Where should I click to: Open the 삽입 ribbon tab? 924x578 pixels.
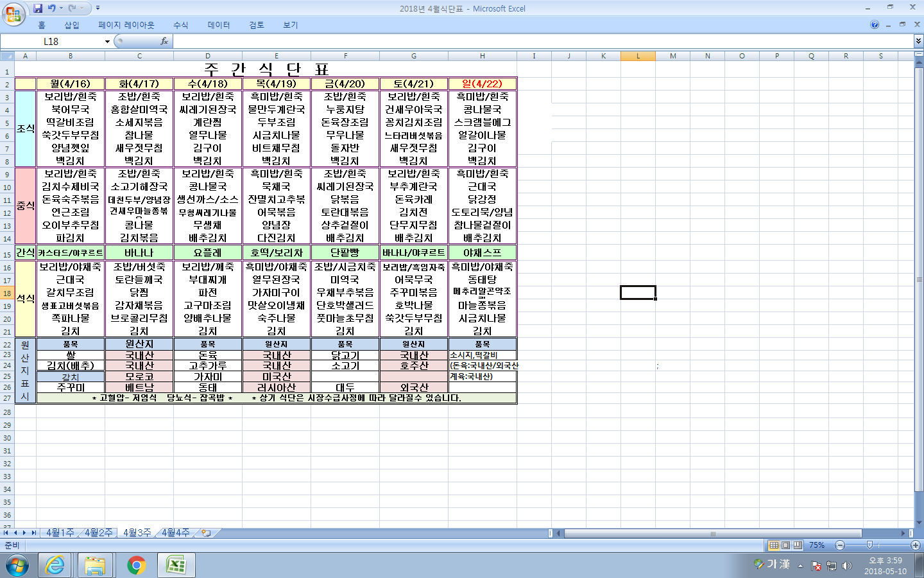(x=71, y=25)
